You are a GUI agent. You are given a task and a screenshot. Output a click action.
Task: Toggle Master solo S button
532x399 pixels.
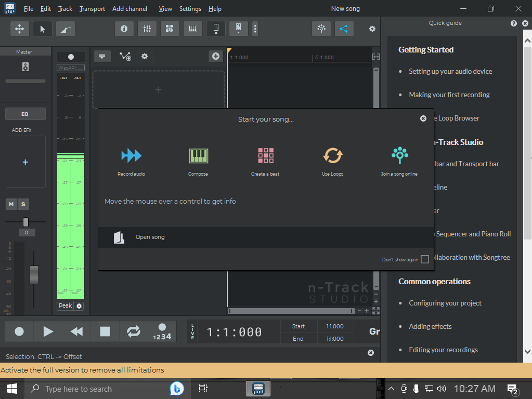pos(23,204)
